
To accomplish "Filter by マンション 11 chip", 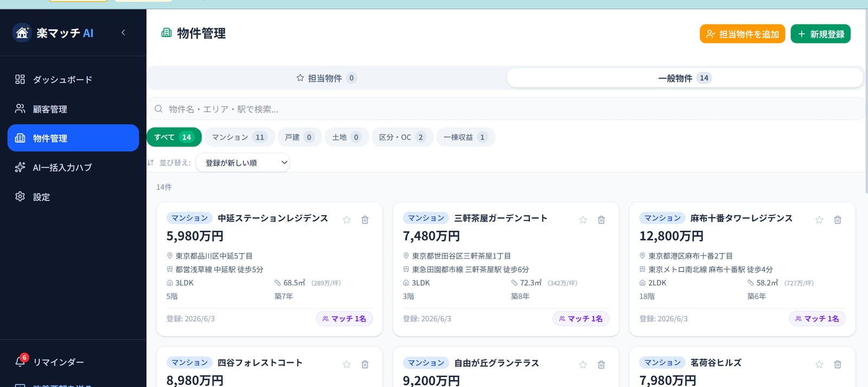I will click(240, 137).
